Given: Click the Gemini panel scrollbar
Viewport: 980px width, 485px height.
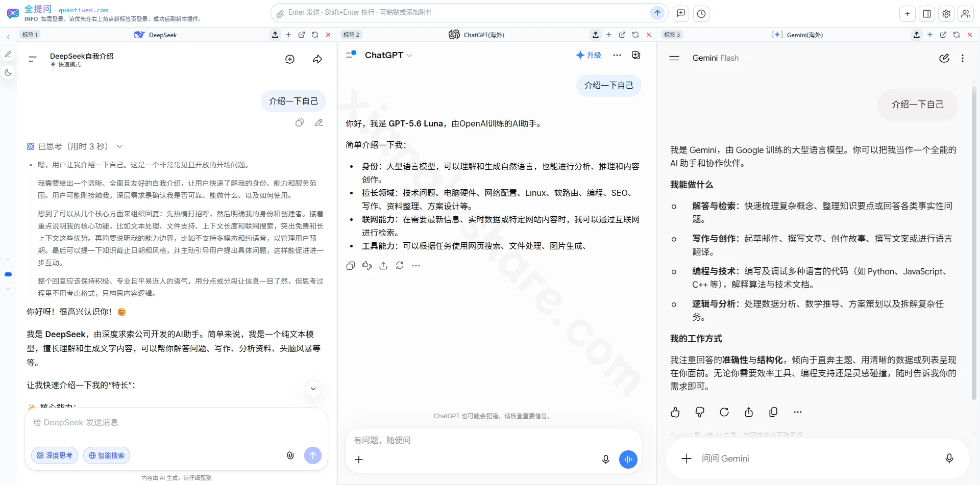Looking at the screenshot, I should (974, 242).
